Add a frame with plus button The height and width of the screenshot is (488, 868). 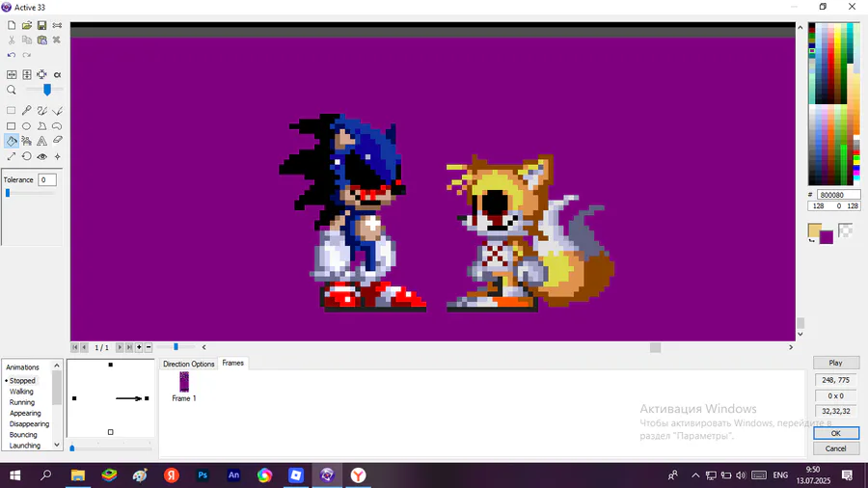(139, 347)
